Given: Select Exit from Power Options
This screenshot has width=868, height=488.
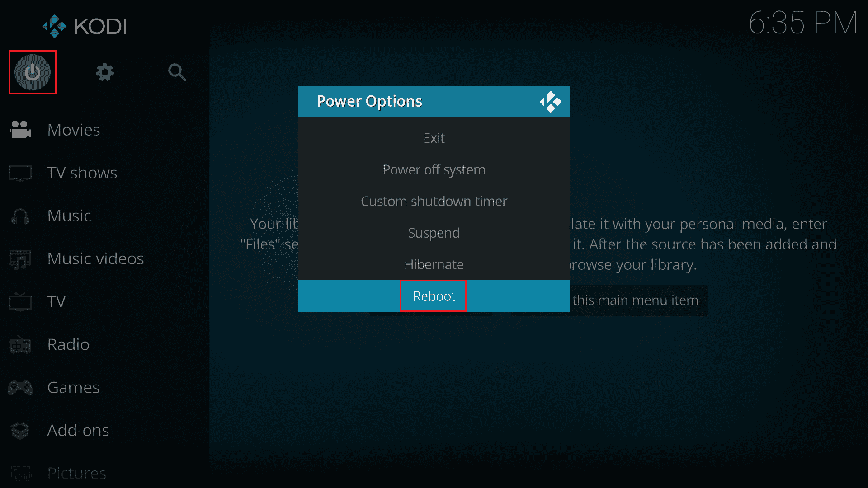Looking at the screenshot, I should (434, 138).
